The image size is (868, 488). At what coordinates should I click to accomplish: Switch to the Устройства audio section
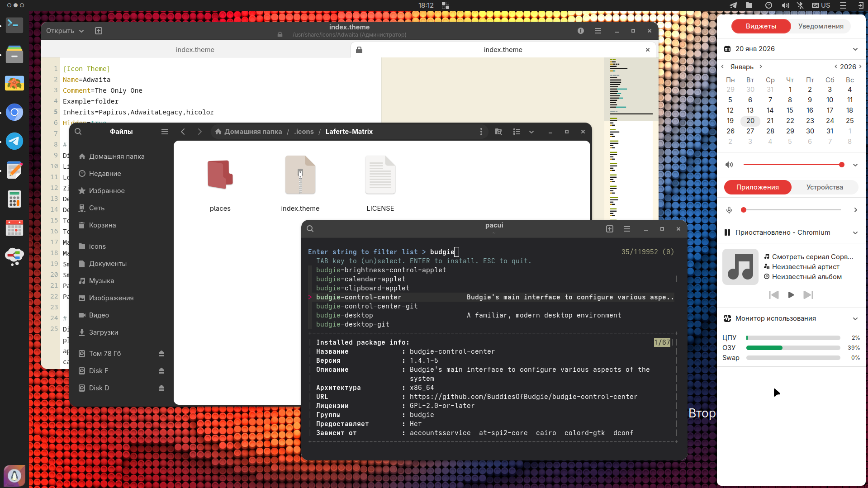(824, 187)
